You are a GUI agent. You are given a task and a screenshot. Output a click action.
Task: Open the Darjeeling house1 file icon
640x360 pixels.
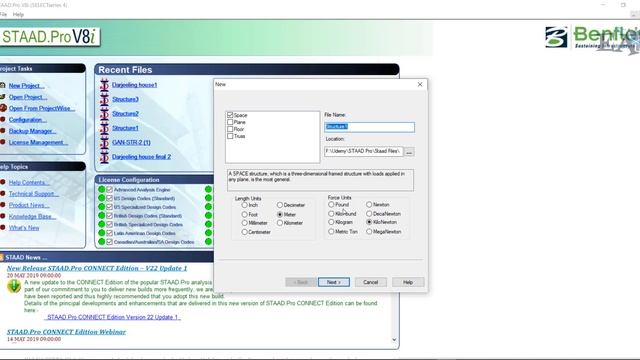104,85
